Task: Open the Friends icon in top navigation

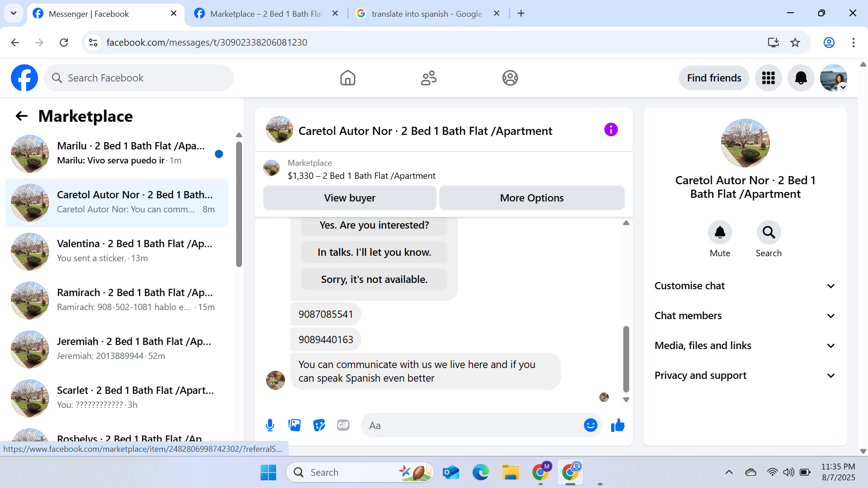Action: pos(428,78)
